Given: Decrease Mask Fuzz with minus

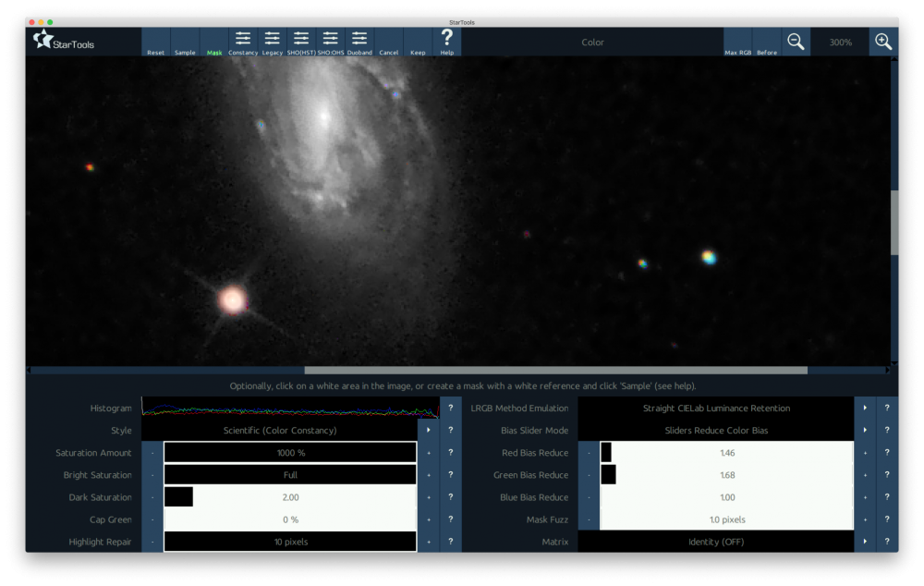Looking at the screenshot, I should pos(589,519).
